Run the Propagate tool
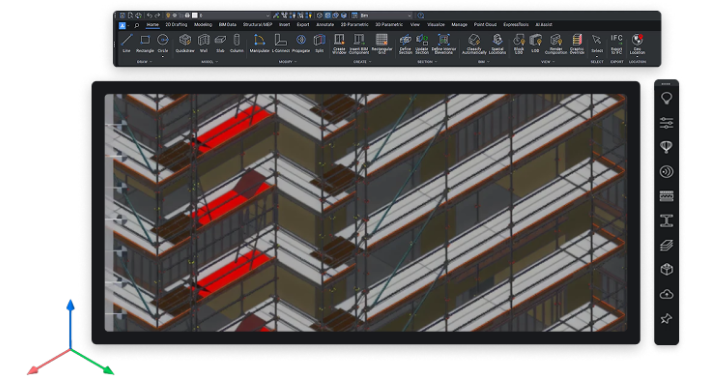Screen dimensions: 712x379 tap(301, 43)
